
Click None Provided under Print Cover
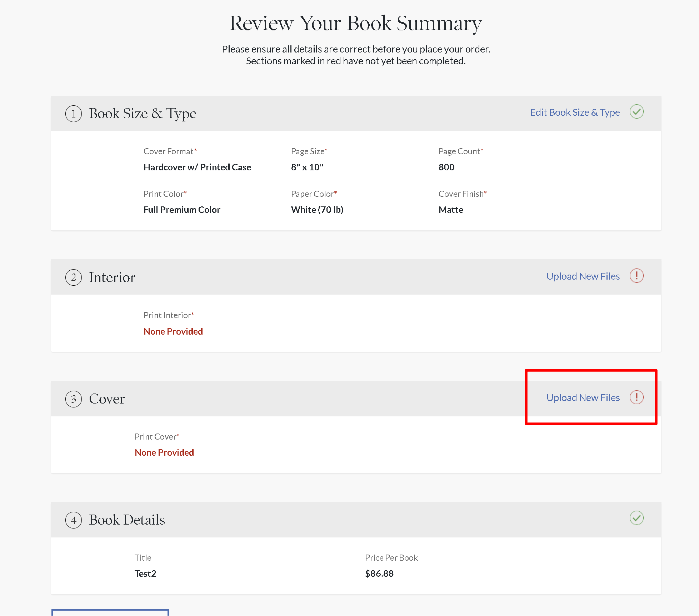coord(164,452)
